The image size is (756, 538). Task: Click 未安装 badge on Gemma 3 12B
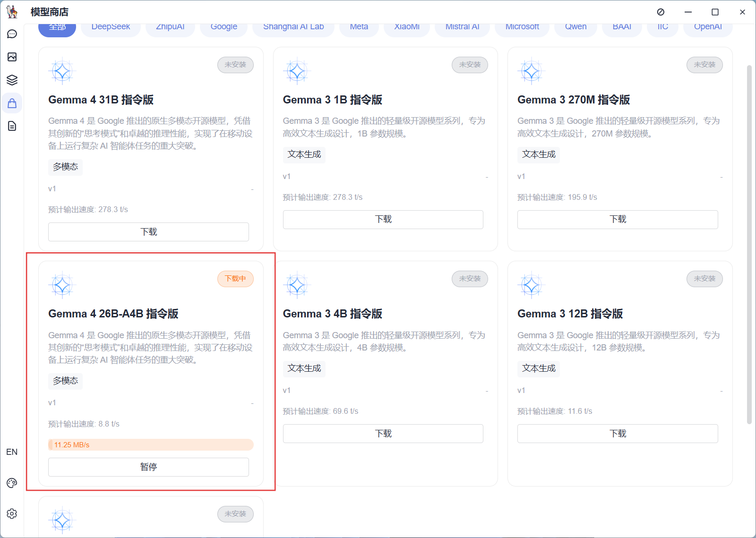point(704,279)
